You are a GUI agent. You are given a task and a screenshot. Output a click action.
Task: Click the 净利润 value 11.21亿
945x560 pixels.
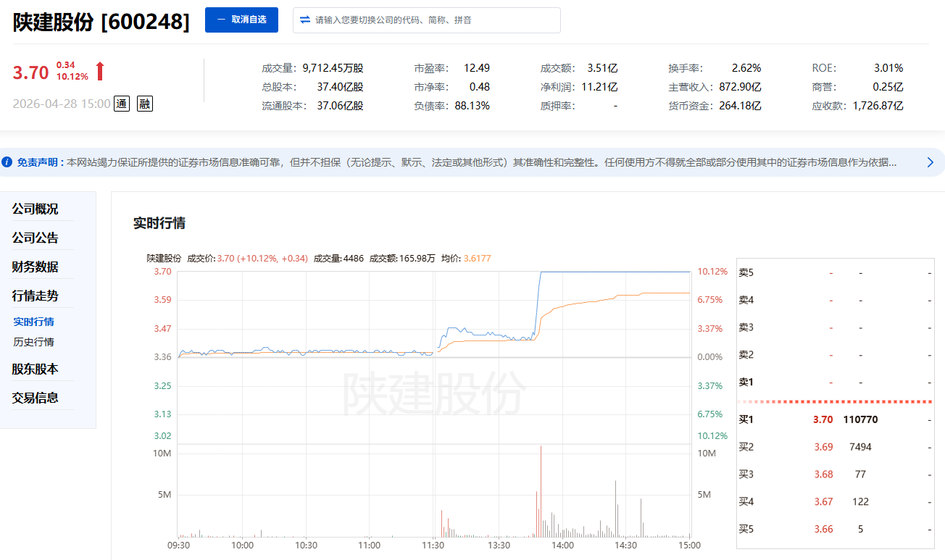pyautogui.click(x=599, y=87)
